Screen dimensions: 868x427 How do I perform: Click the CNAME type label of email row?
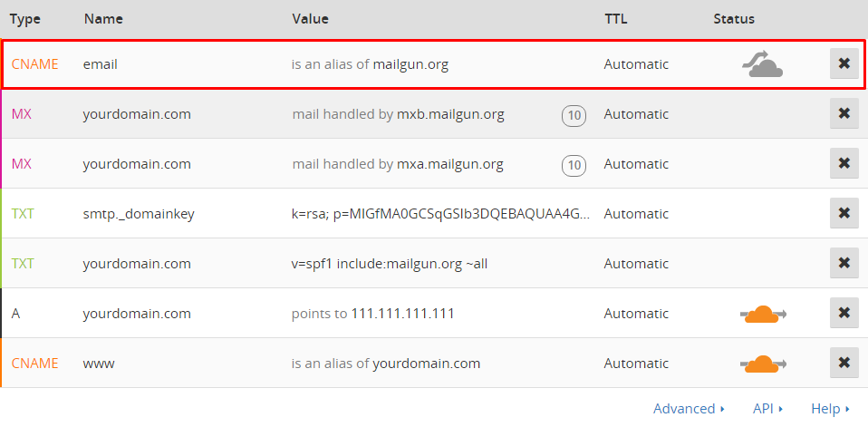34,64
